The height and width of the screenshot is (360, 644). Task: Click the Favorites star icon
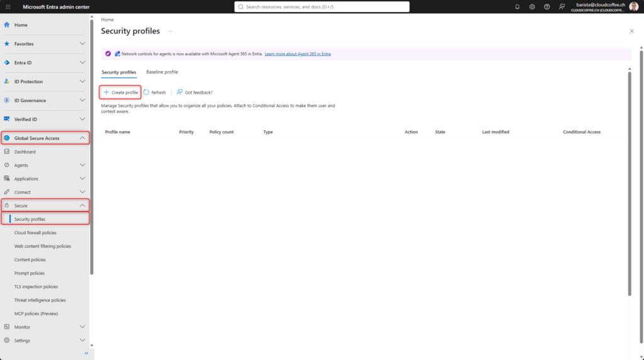[x=6, y=43]
